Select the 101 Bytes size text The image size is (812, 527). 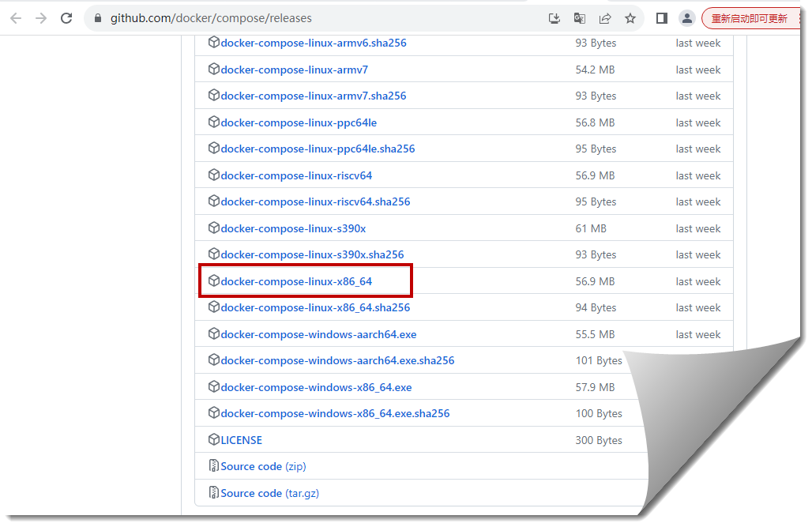click(x=599, y=360)
